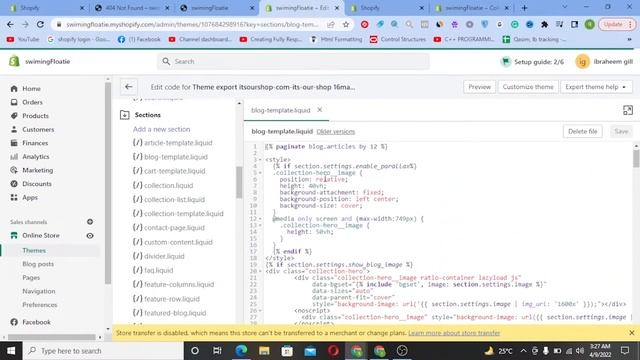Click the Shopify logo
Screen dimensions: 640x360
[x=14, y=61]
